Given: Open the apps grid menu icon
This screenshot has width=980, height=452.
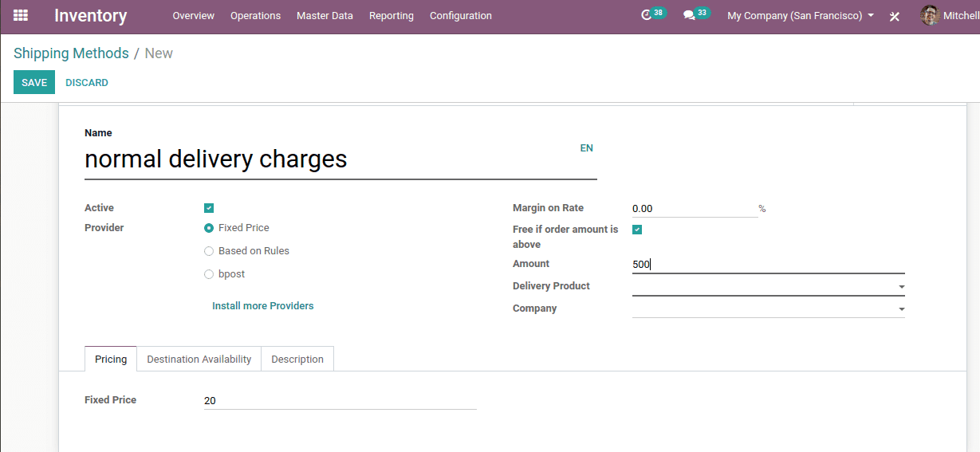Looking at the screenshot, I should coord(21,15).
